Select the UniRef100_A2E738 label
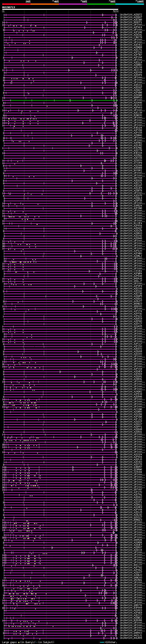The width and height of the screenshot is (146, 644). [x=131, y=294]
